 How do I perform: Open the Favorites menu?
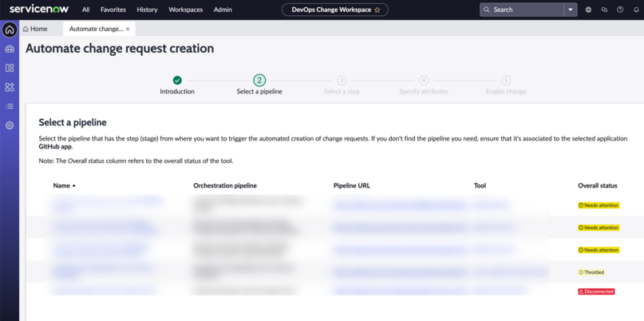113,10
